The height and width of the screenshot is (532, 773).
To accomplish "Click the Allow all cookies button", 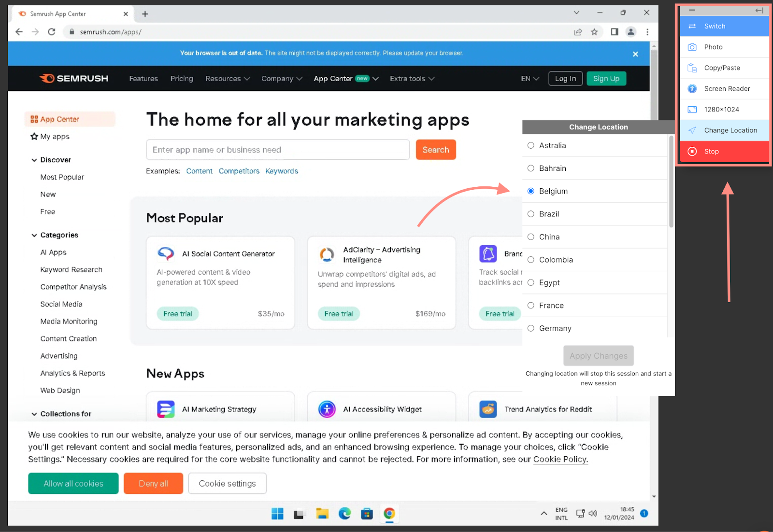I will point(73,483).
